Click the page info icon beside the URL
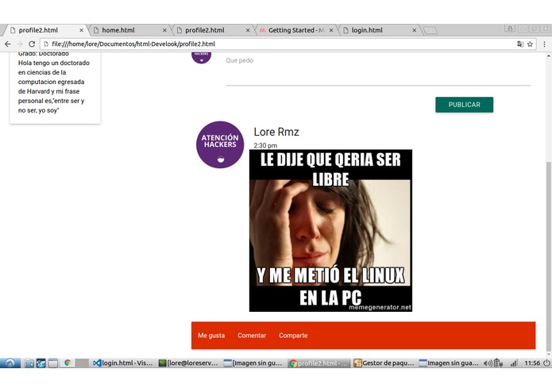This screenshot has height=392, width=552. [x=46, y=44]
